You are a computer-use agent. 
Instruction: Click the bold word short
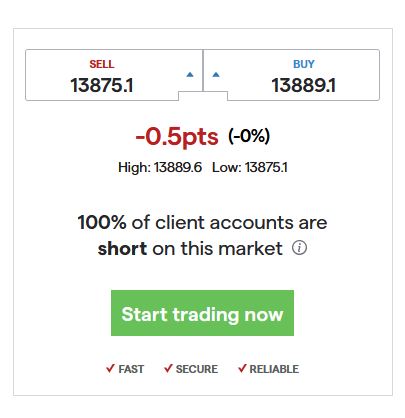tap(122, 248)
